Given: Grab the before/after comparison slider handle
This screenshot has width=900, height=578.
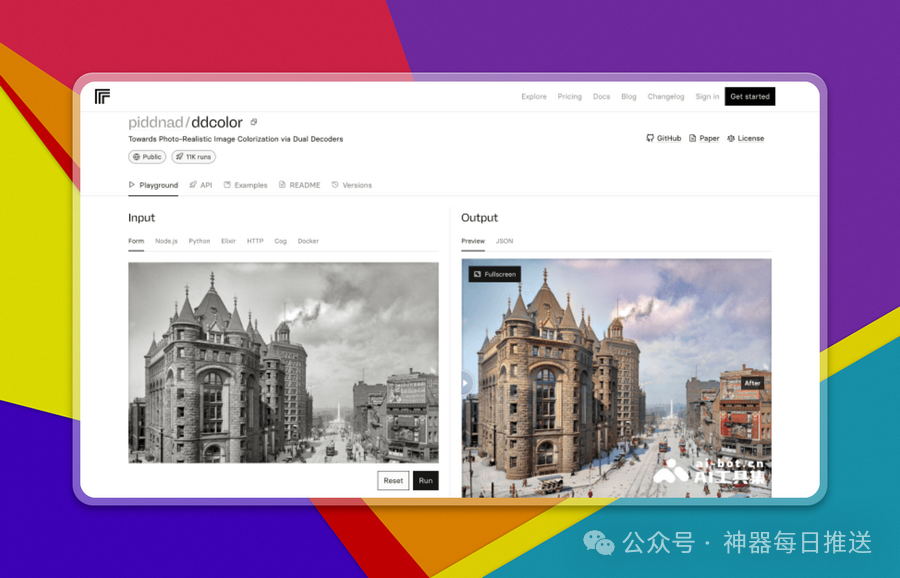Looking at the screenshot, I should (x=465, y=382).
